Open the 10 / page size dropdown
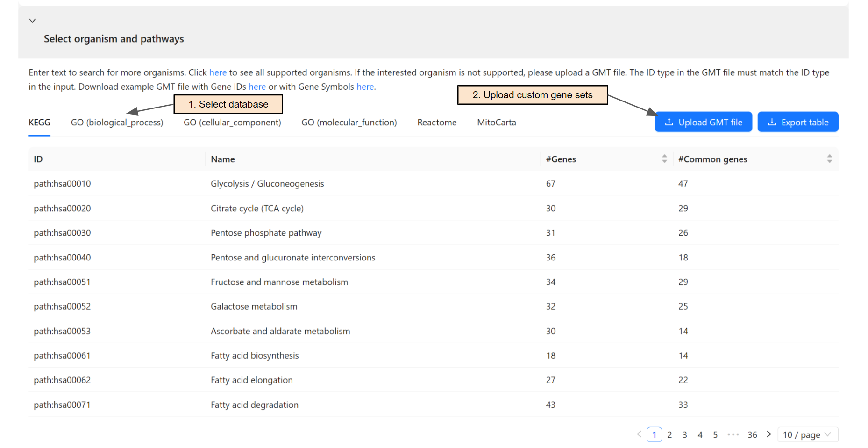 [807, 434]
